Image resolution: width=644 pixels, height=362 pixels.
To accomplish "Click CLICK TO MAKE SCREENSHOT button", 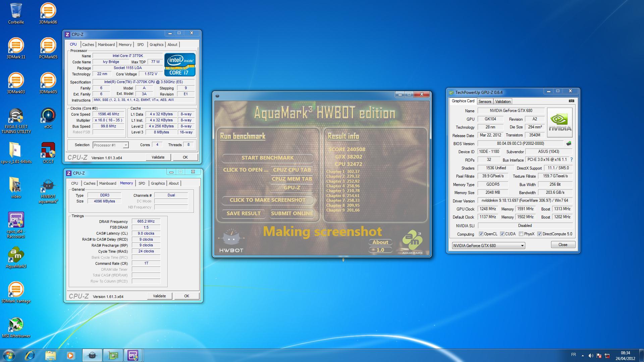I will point(267,200).
